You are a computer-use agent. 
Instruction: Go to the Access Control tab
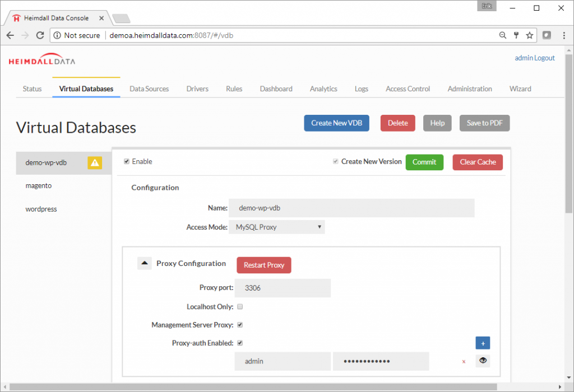point(408,89)
